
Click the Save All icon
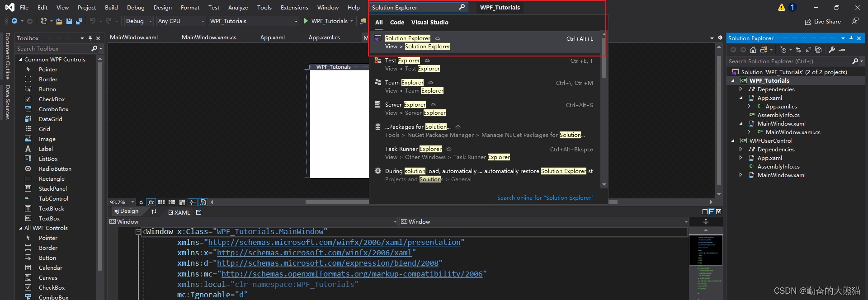pos(79,21)
